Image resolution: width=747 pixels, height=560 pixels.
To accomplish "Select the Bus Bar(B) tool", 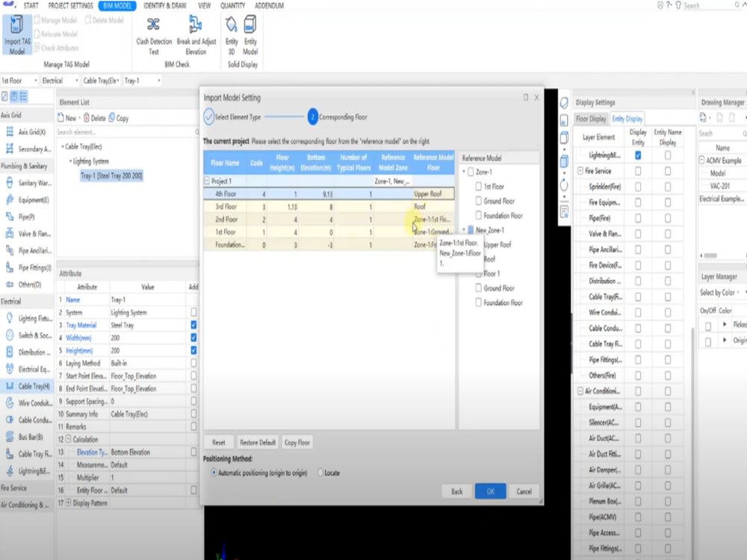I will coord(30,435).
